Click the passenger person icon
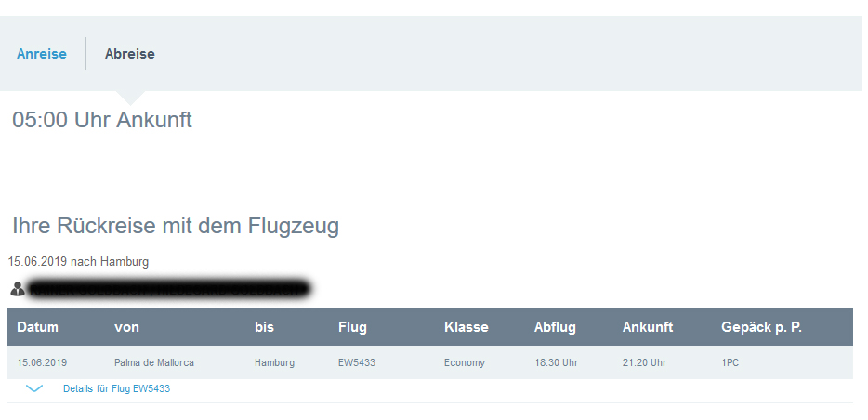This screenshot has width=868, height=420. [18, 289]
